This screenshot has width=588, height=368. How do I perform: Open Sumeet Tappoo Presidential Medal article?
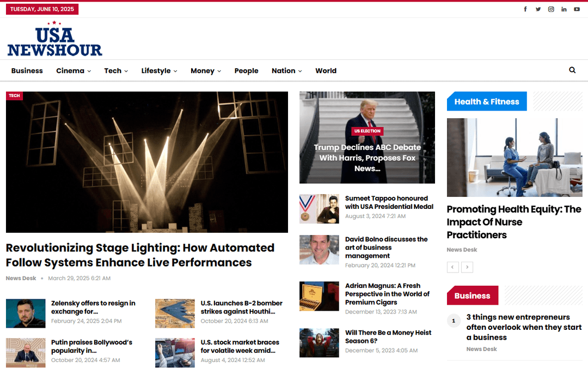pos(389,202)
